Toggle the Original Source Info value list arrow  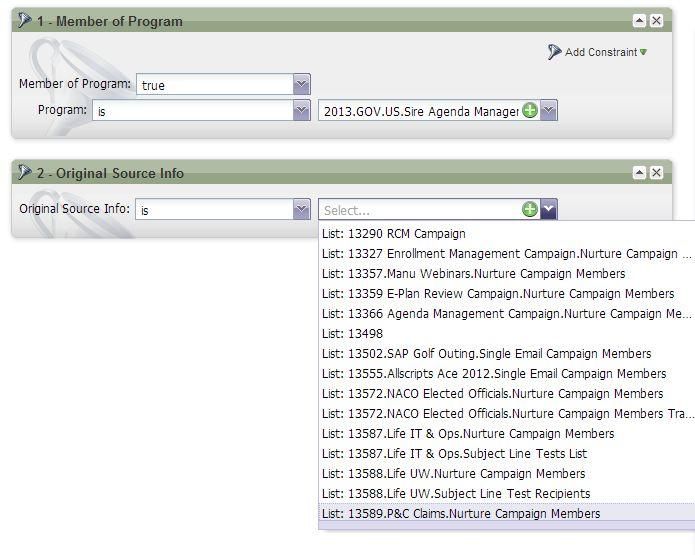pyautogui.click(x=548, y=209)
